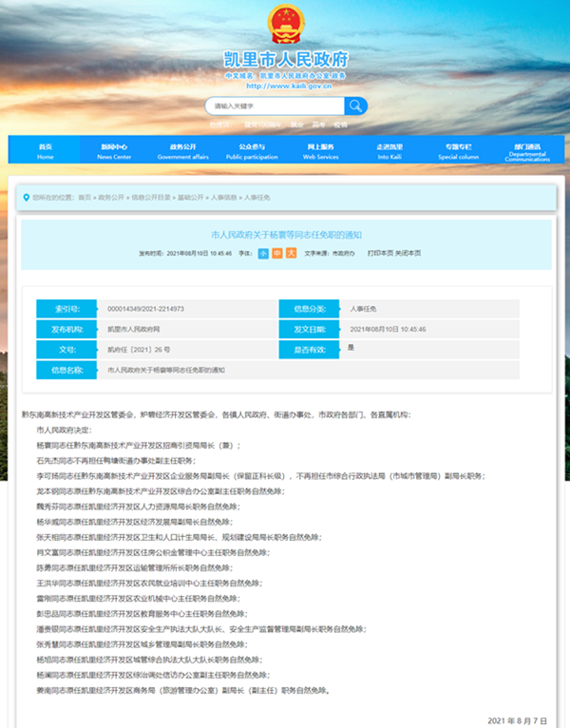Click the national emblem logo
The image size is (570, 728).
(x=284, y=24)
